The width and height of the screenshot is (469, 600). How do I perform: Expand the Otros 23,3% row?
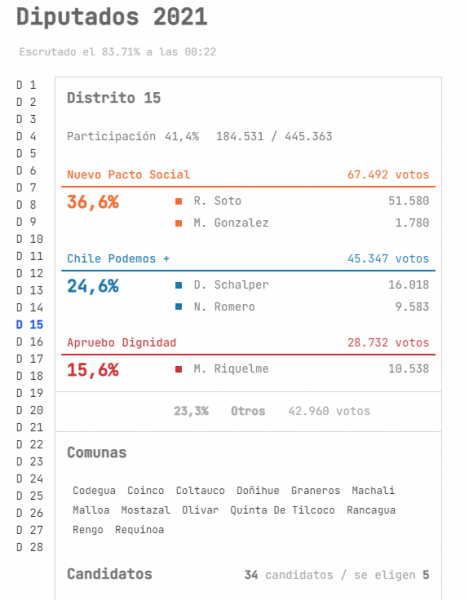(248, 411)
